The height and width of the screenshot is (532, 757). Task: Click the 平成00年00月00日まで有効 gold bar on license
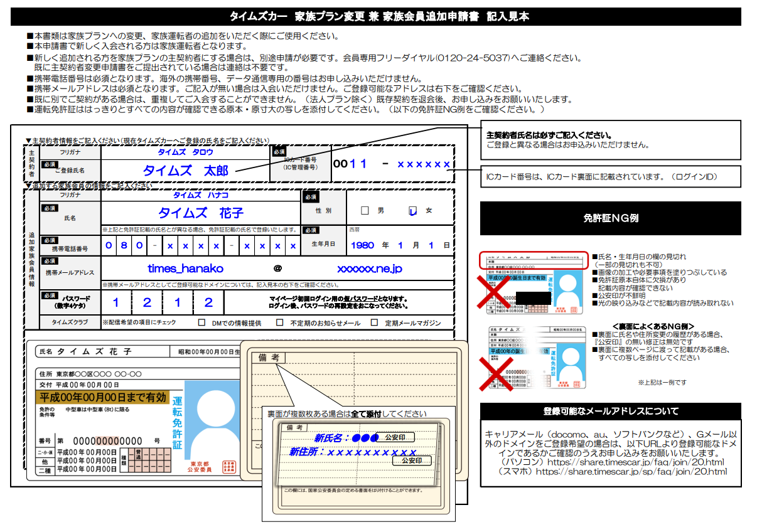pyautogui.click(x=102, y=398)
